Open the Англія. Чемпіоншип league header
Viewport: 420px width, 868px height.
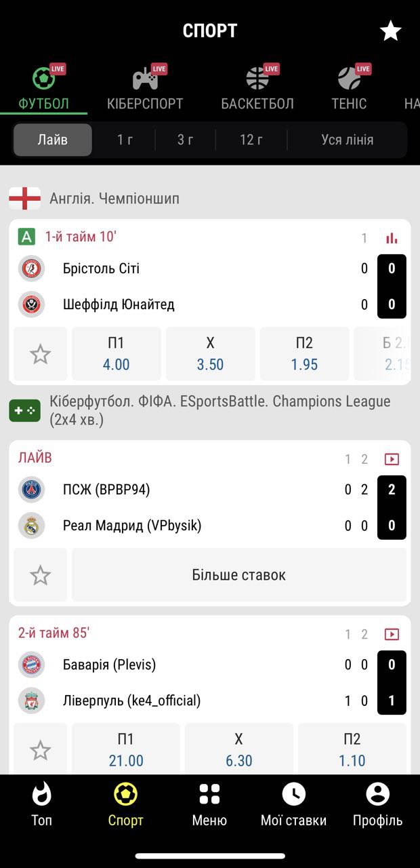[114, 199]
